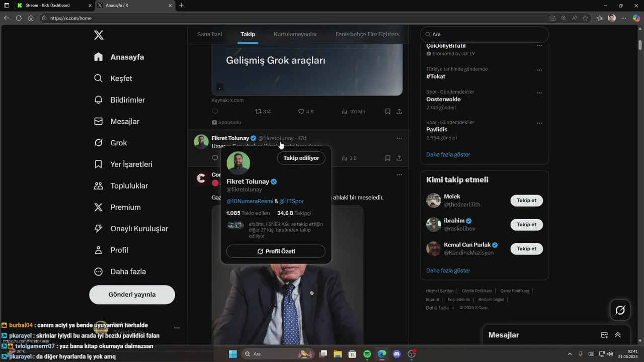Open Gizlilik Politikası footer link
Image resolution: width=644 pixels, height=362 pixels.
[477, 291]
